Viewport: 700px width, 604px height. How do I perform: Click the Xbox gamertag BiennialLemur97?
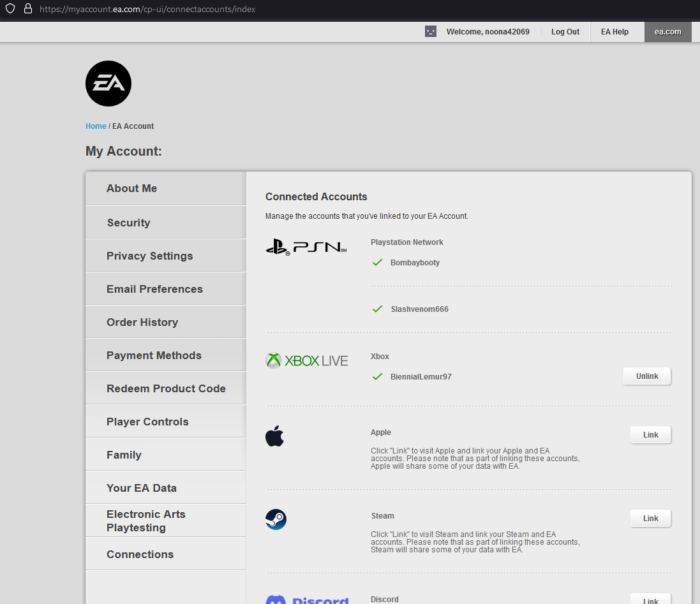coord(421,376)
